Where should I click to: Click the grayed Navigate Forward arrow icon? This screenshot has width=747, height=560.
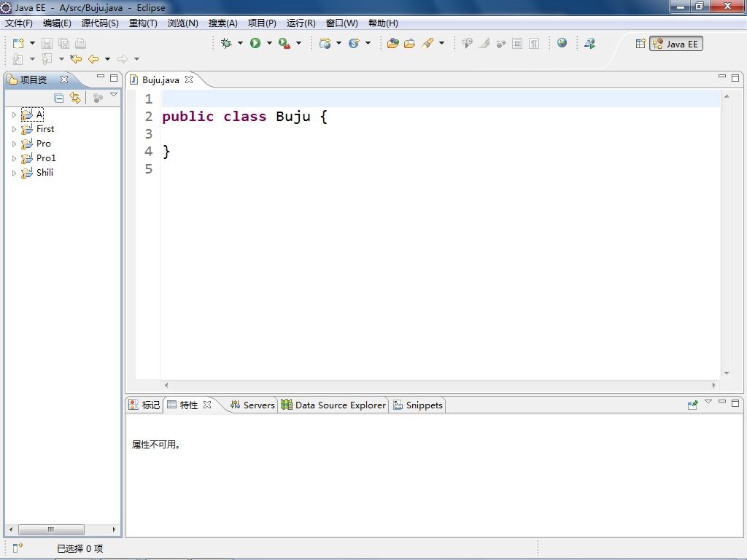(123, 59)
